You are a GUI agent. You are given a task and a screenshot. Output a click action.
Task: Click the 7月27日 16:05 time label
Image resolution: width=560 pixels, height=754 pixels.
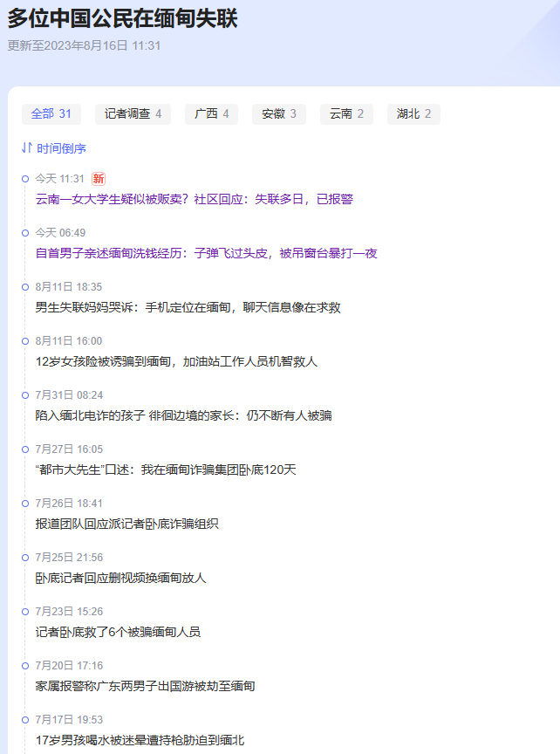pos(69,449)
